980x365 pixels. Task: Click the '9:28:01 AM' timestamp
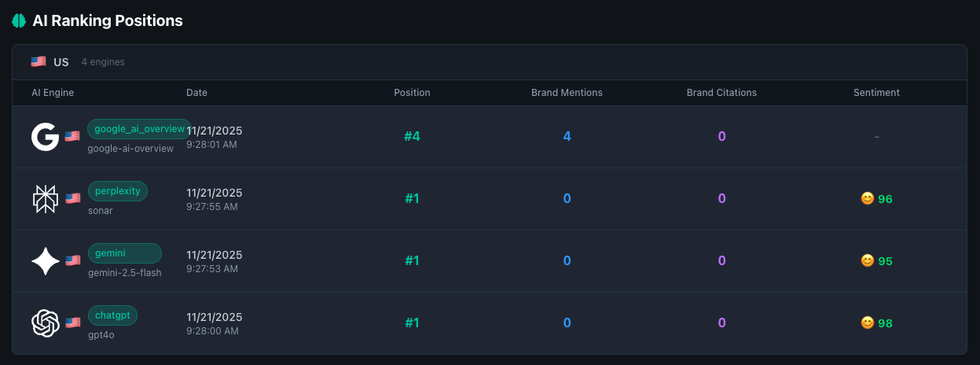click(212, 145)
